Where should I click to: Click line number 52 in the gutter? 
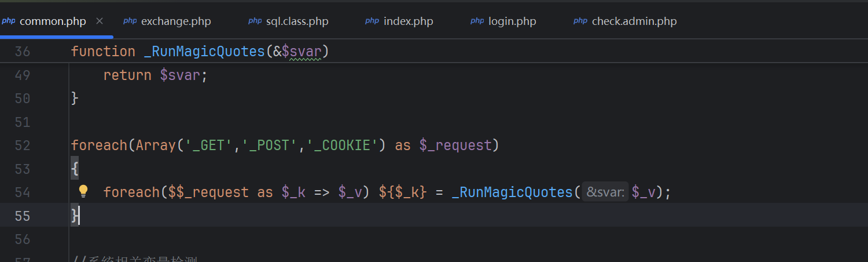coord(22,145)
